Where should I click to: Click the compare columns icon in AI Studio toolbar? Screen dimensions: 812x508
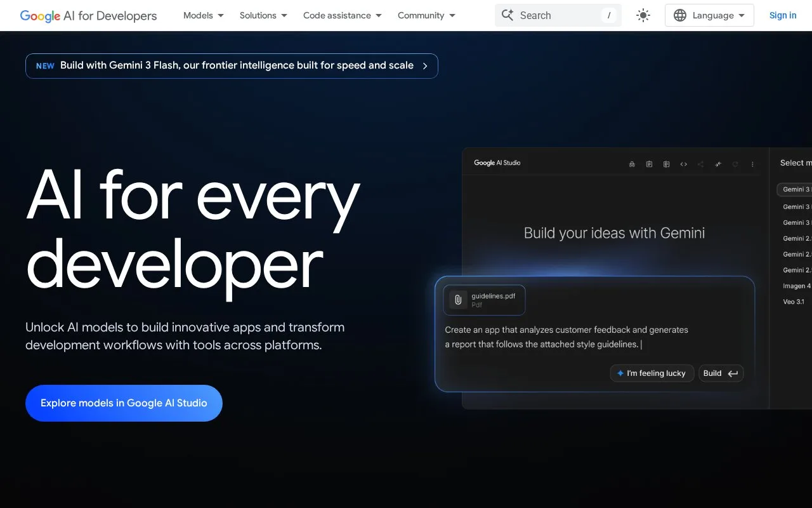tap(666, 164)
